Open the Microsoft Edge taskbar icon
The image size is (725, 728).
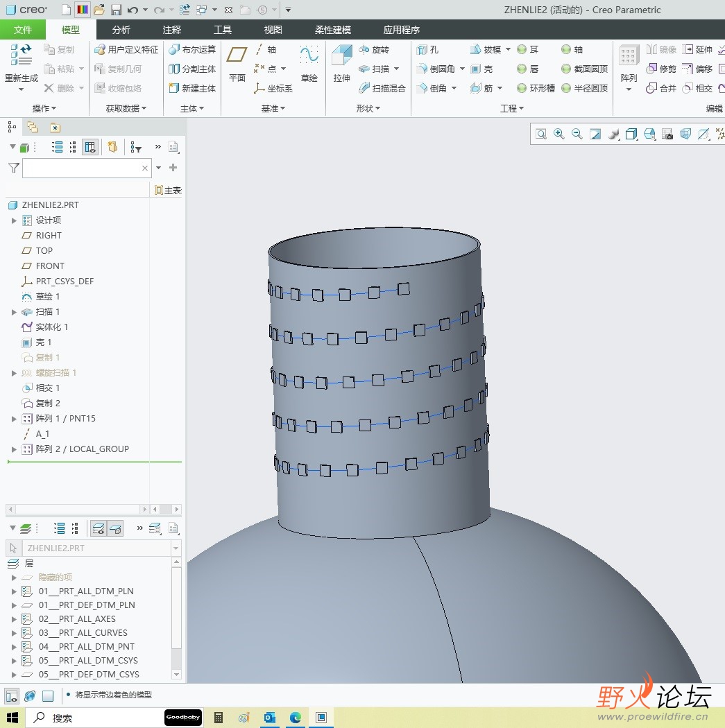pyautogui.click(x=296, y=718)
